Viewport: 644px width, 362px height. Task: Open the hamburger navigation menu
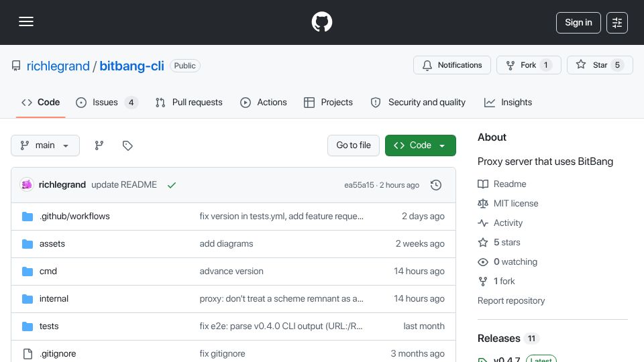point(26,21)
